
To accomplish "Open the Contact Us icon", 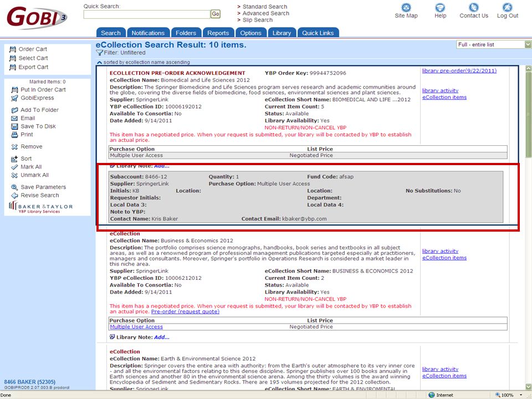I will [474, 7].
